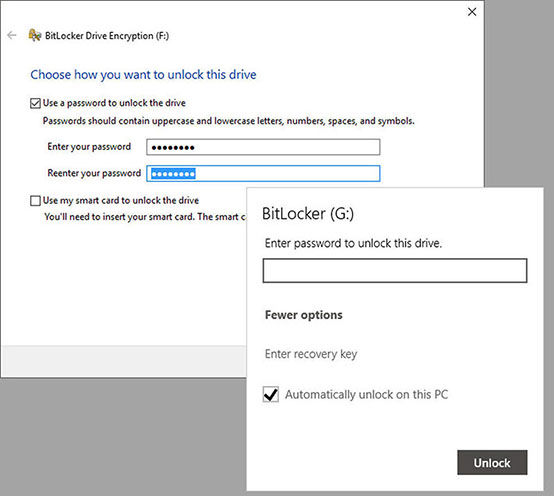Close the BitLocker Drive Encryption window
554x496 pixels.
[x=472, y=12]
